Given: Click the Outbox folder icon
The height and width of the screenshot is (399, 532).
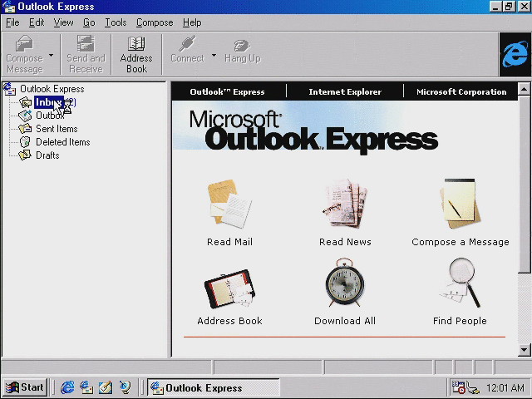Looking at the screenshot, I should tap(26, 116).
